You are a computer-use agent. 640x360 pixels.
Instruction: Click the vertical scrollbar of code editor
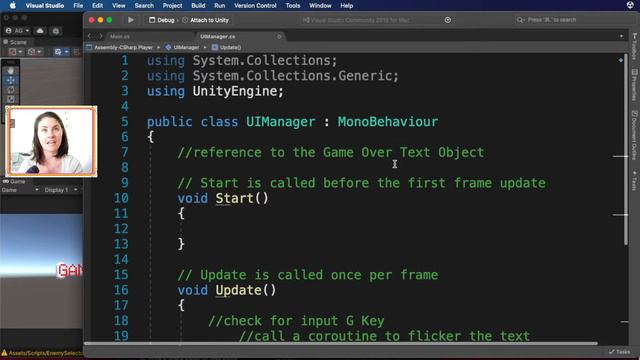[626, 149]
